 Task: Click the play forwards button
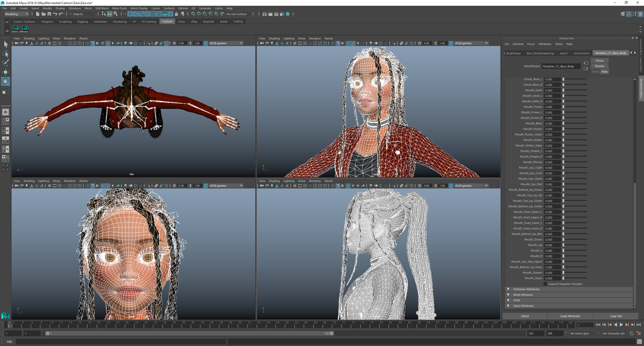point(621,325)
